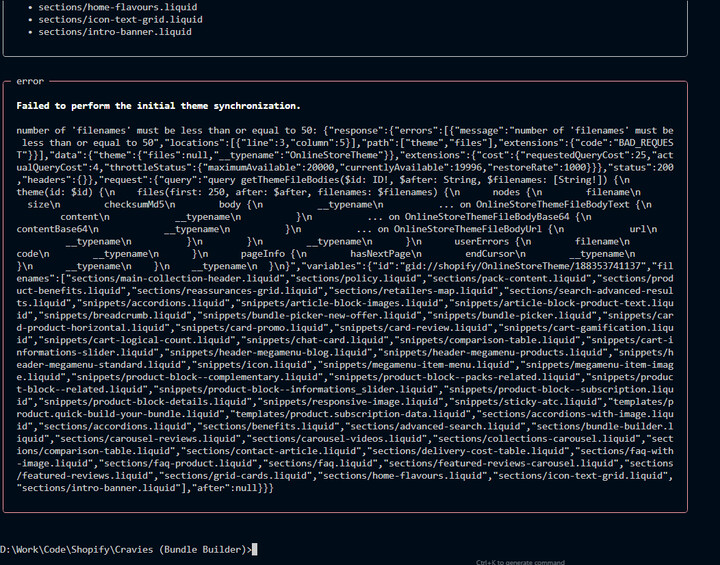Click 'OnlineStoreThemeFileBodyText' in the query

(x=552, y=205)
